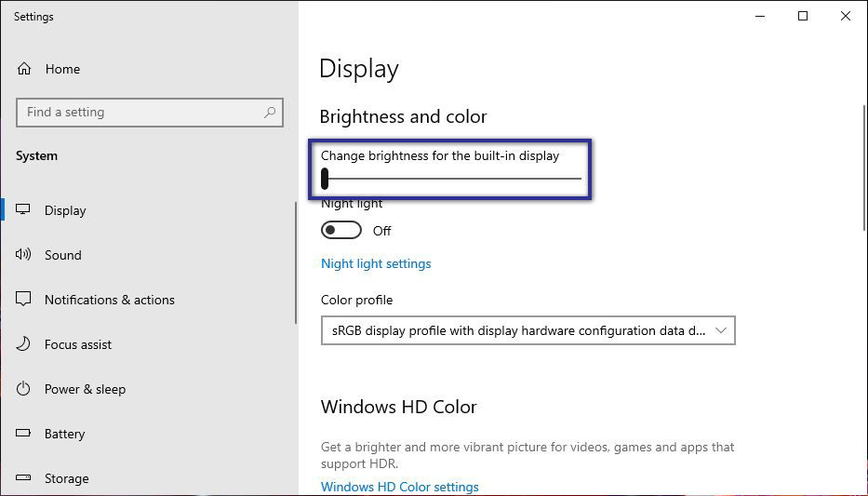This screenshot has width=868, height=496.
Task: Click the Home icon in sidebar
Action: coord(24,69)
